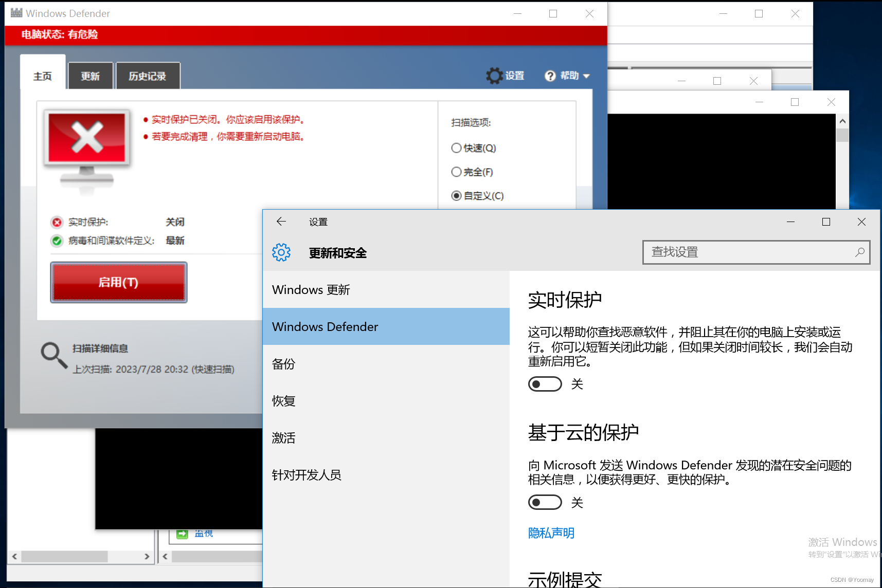Toggle the 实时保护 switch
882x588 pixels.
tap(545, 384)
